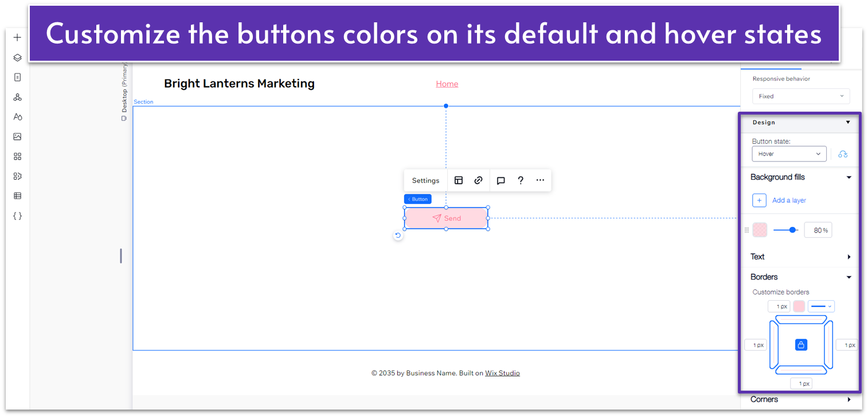Open the code curly braces icon

(17, 216)
